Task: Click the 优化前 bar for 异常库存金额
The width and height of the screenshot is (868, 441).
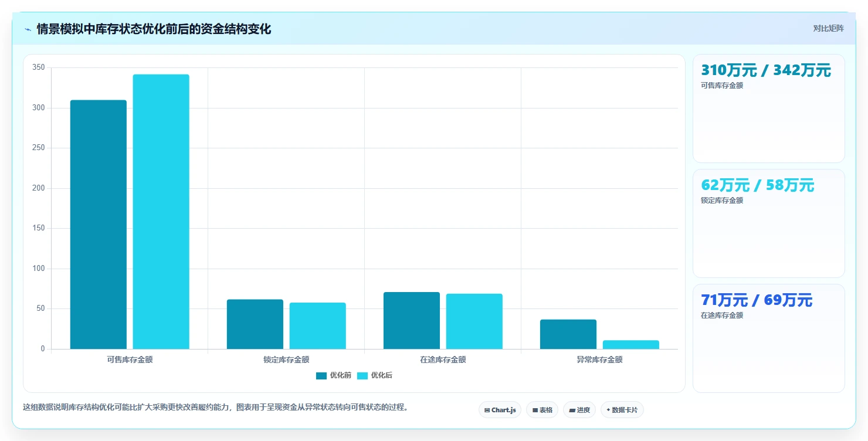Action: [x=568, y=334]
